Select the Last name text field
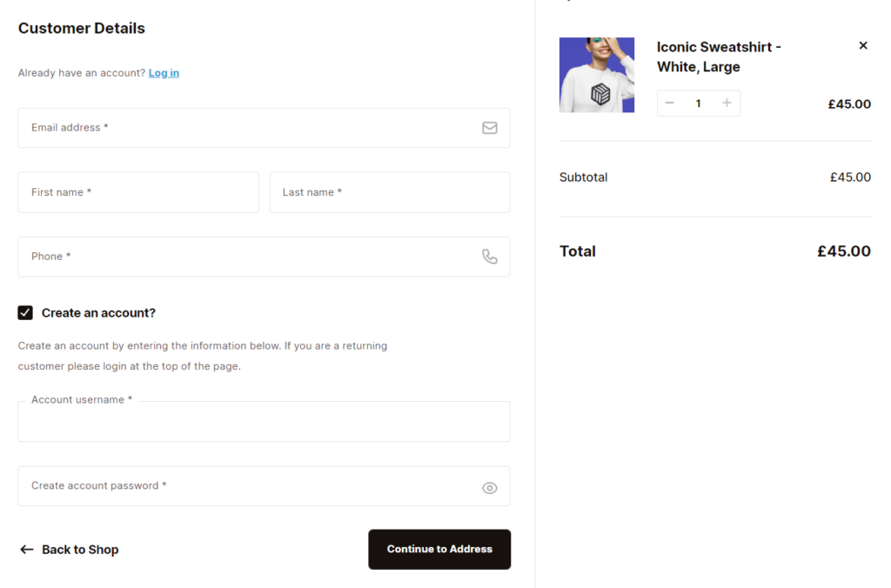Viewport: 891px width, 588px height. pyautogui.click(x=390, y=192)
